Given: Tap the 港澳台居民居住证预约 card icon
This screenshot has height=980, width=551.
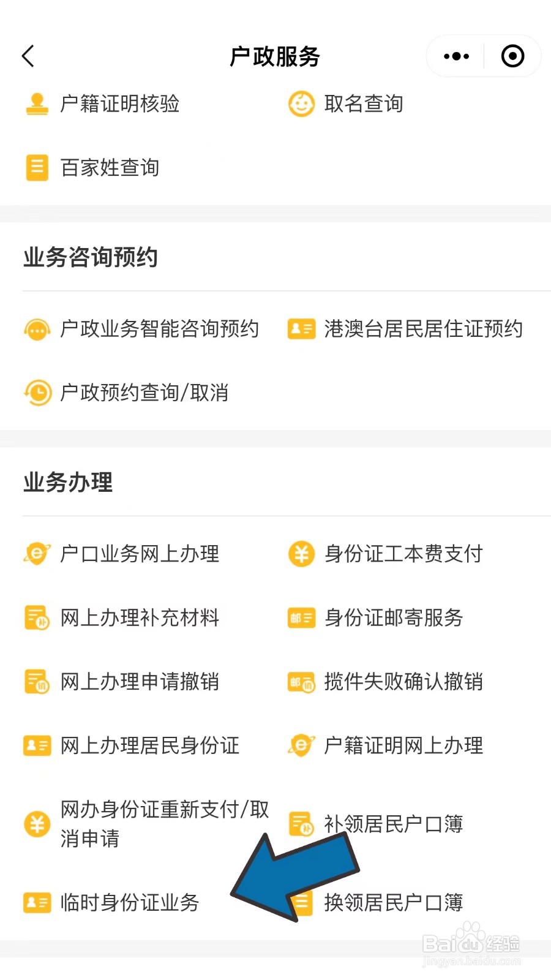Looking at the screenshot, I should (301, 329).
